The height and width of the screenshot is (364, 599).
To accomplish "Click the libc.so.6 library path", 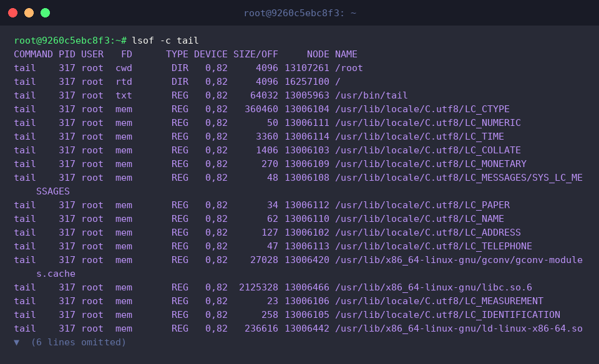I will (x=434, y=288).
